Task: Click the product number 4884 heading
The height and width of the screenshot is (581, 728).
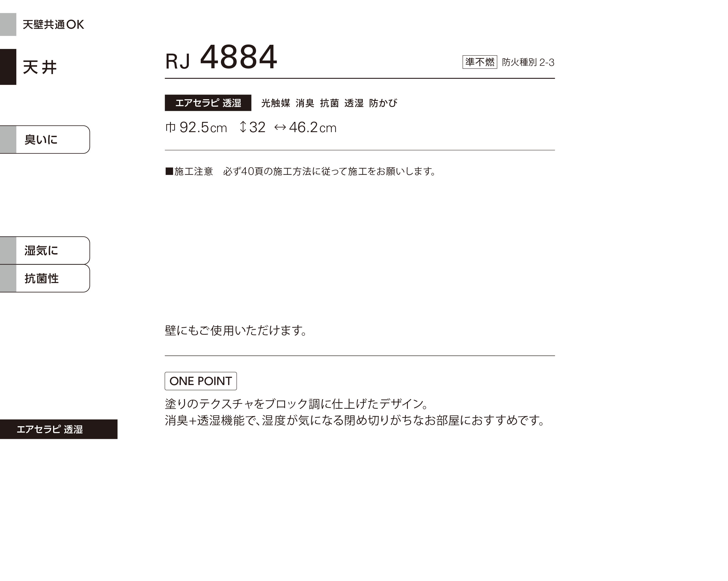Action: [238, 57]
